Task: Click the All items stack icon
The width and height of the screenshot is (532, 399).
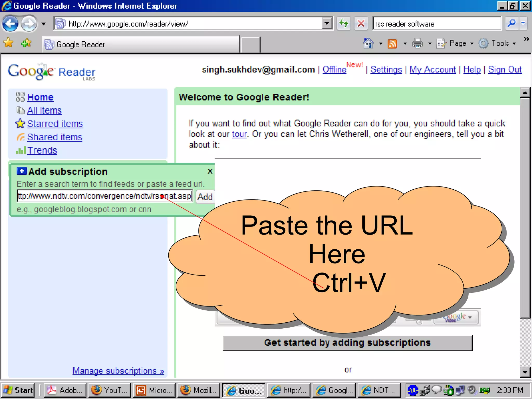Action: click(x=20, y=110)
